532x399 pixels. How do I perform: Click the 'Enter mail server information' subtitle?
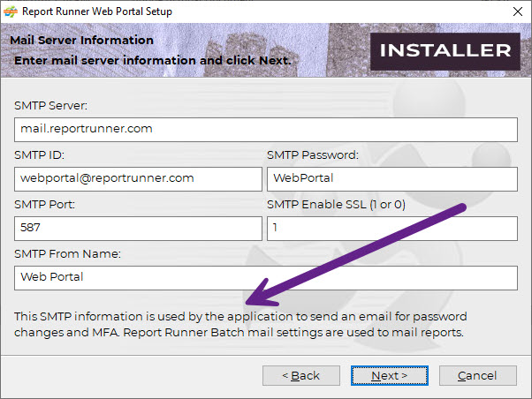coord(150,60)
